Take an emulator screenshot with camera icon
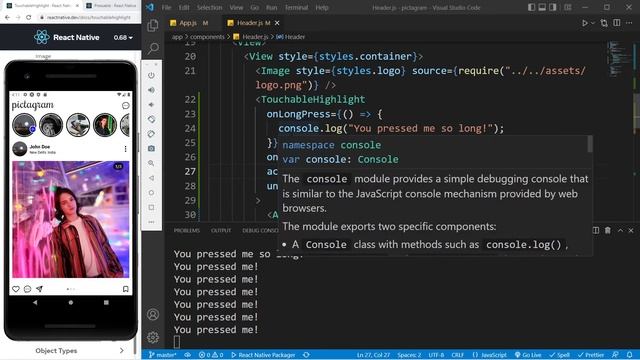 click(151, 149)
